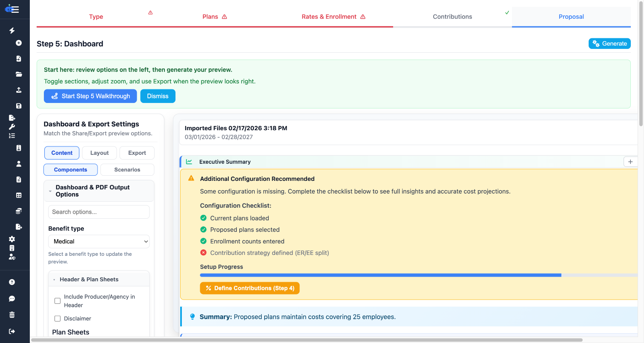Enable the Disclaimer checkbox

(57, 318)
